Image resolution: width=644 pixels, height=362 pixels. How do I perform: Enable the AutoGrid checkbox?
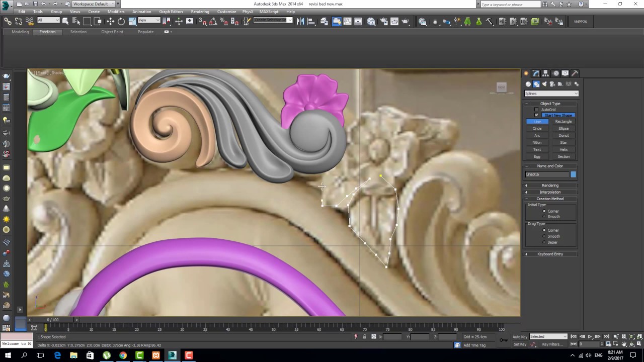coord(536,110)
